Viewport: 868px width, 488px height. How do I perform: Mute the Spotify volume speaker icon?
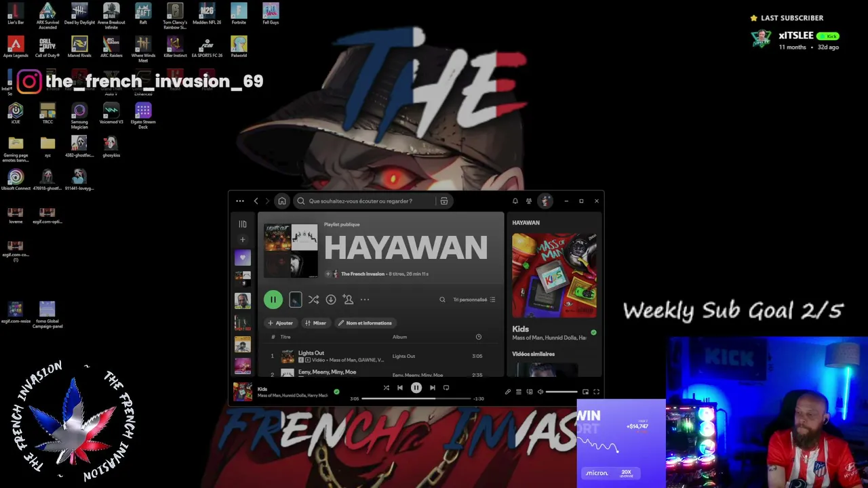[540, 392]
